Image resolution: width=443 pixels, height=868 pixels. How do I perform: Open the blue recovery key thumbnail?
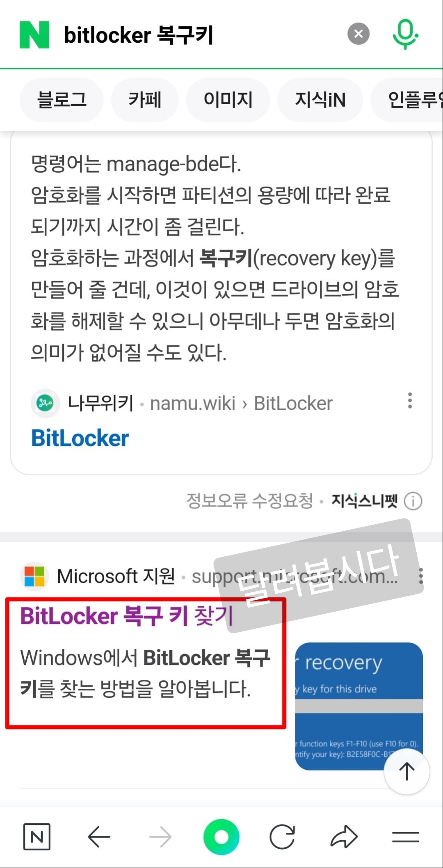click(359, 706)
